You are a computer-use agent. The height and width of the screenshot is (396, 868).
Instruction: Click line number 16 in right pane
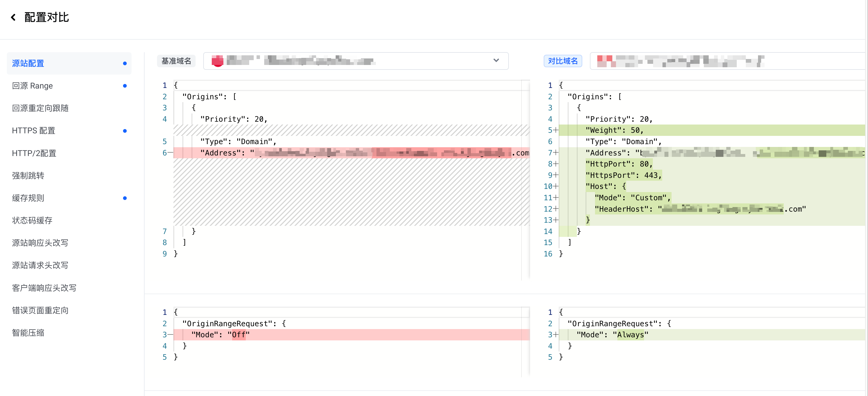click(548, 254)
